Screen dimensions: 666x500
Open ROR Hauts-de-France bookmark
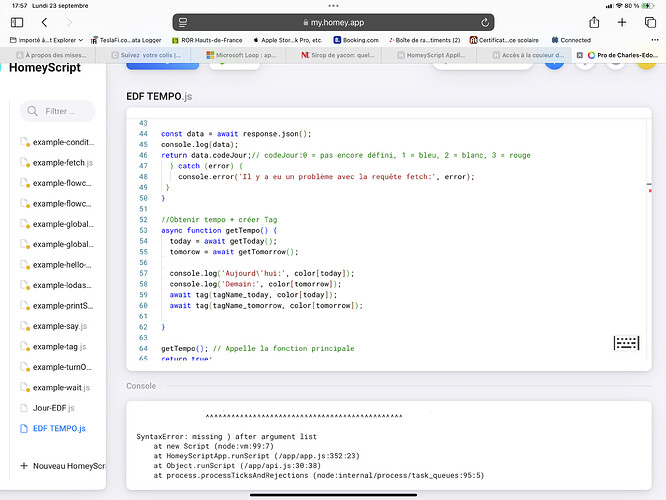click(x=207, y=40)
